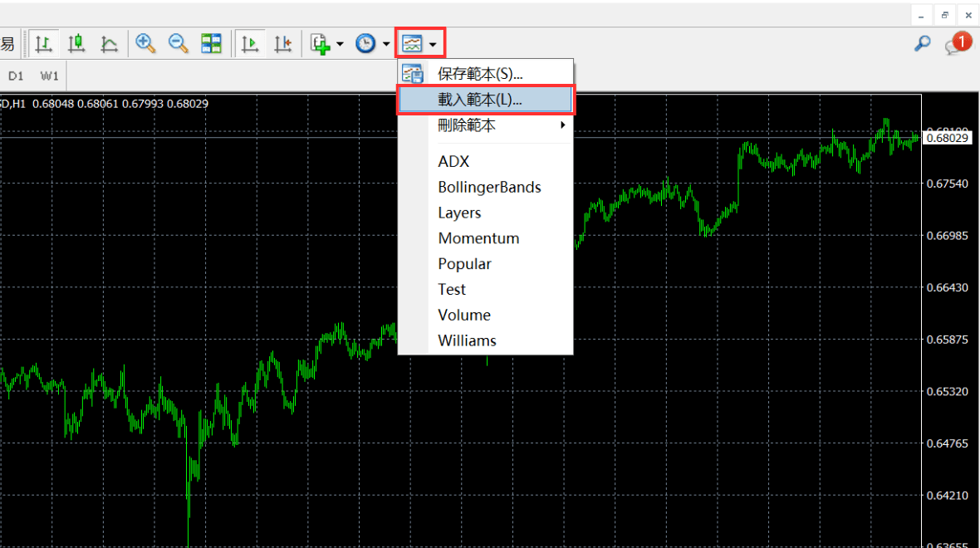Viewport: 980px width, 548px height.
Task: Select the W1 timeframe button
Action: coord(50,76)
